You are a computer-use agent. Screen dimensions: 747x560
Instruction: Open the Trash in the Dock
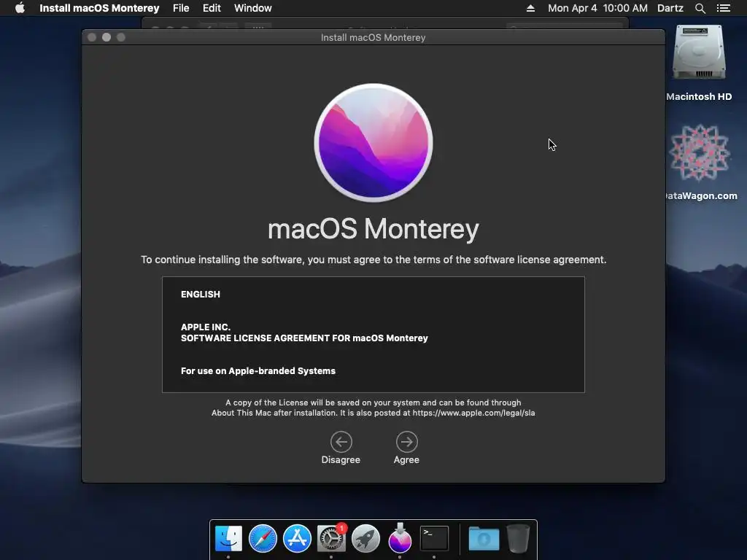tap(518, 538)
